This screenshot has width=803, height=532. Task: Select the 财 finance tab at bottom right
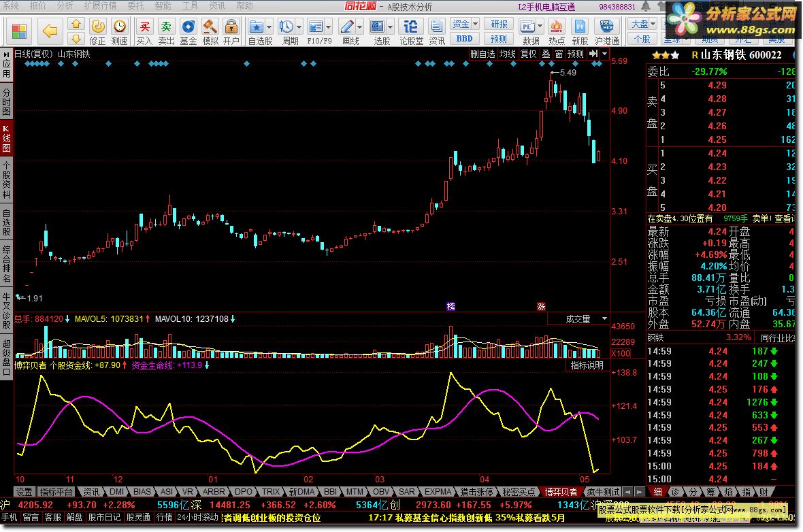click(764, 492)
